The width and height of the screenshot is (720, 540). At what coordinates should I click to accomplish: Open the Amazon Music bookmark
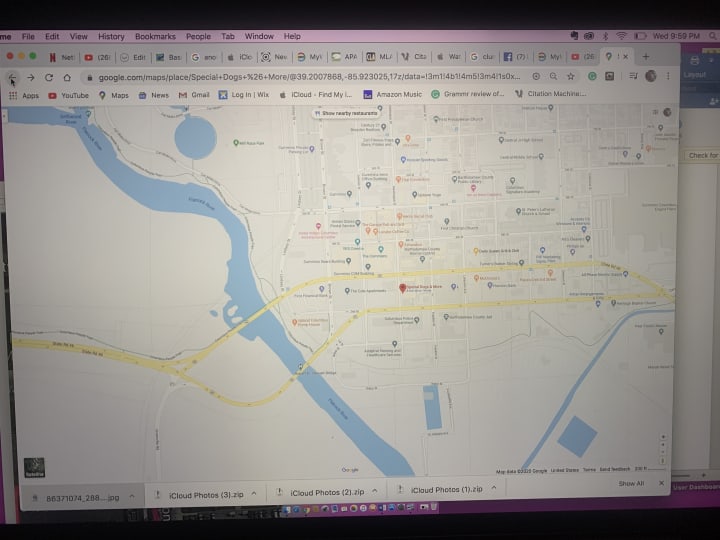(393, 94)
